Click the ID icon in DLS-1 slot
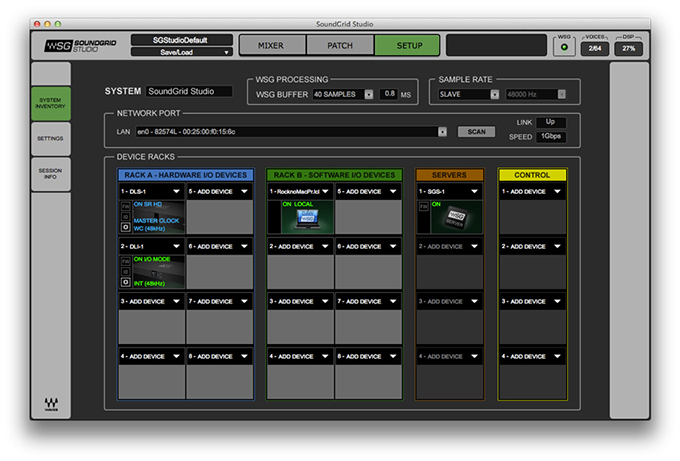 (125, 217)
